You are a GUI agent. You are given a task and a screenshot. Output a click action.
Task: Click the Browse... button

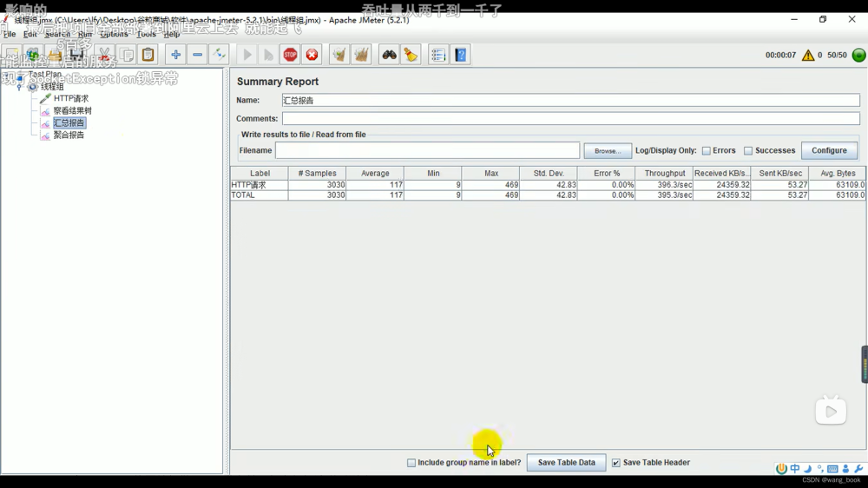click(x=608, y=151)
